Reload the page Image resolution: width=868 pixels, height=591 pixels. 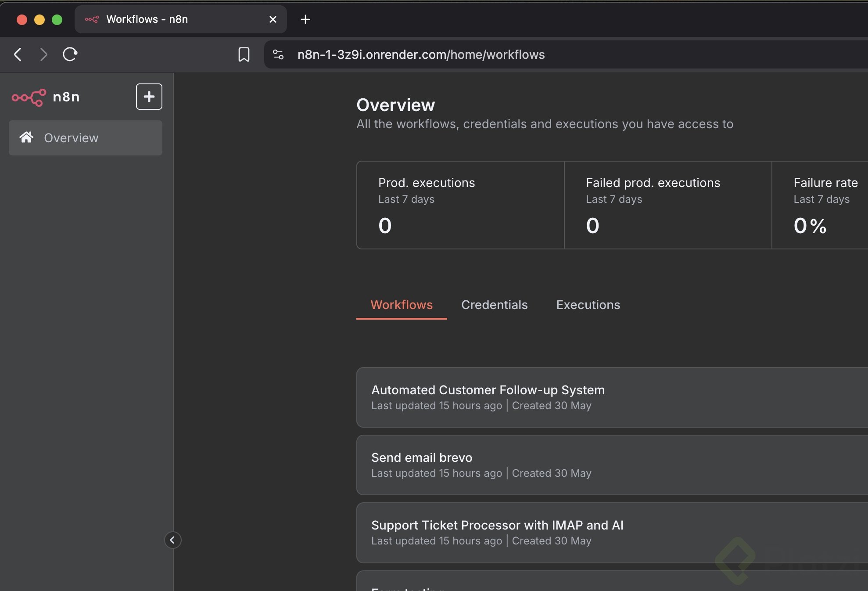(70, 54)
